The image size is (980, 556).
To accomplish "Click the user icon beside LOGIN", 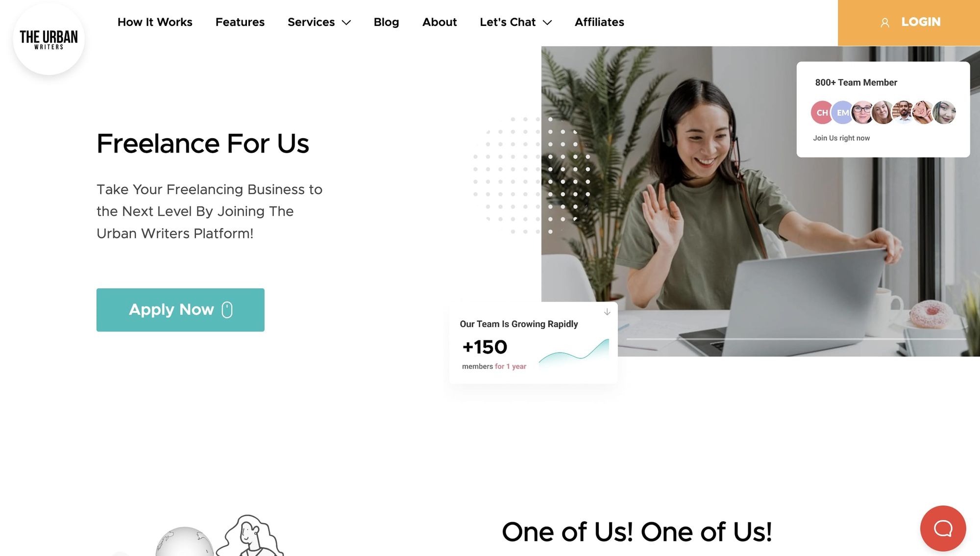I will [x=885, y=23].
